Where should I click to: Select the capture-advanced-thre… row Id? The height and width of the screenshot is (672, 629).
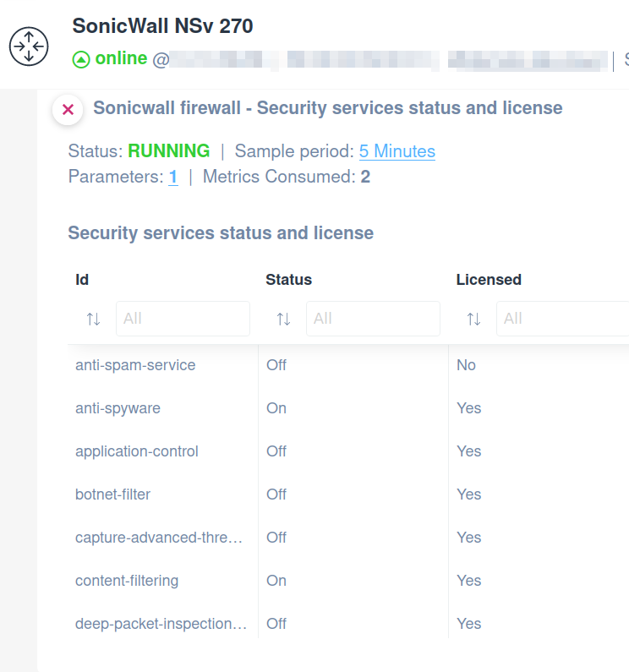(159, 538)
